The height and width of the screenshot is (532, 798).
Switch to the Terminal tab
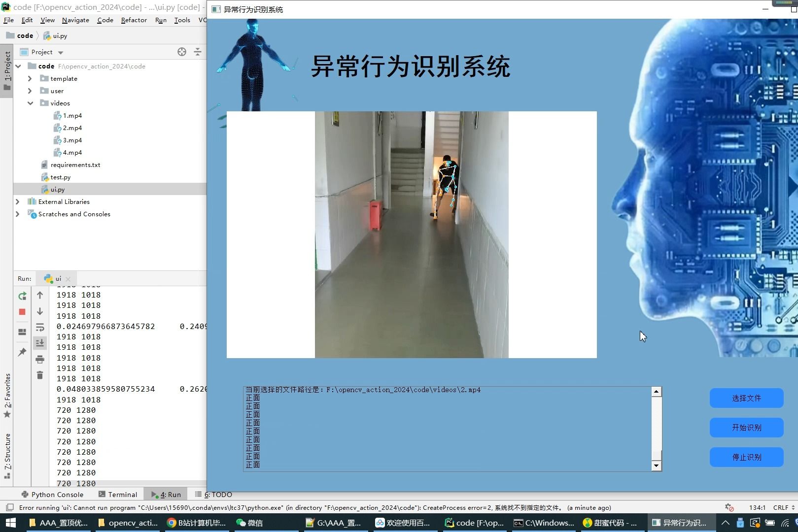118,495
